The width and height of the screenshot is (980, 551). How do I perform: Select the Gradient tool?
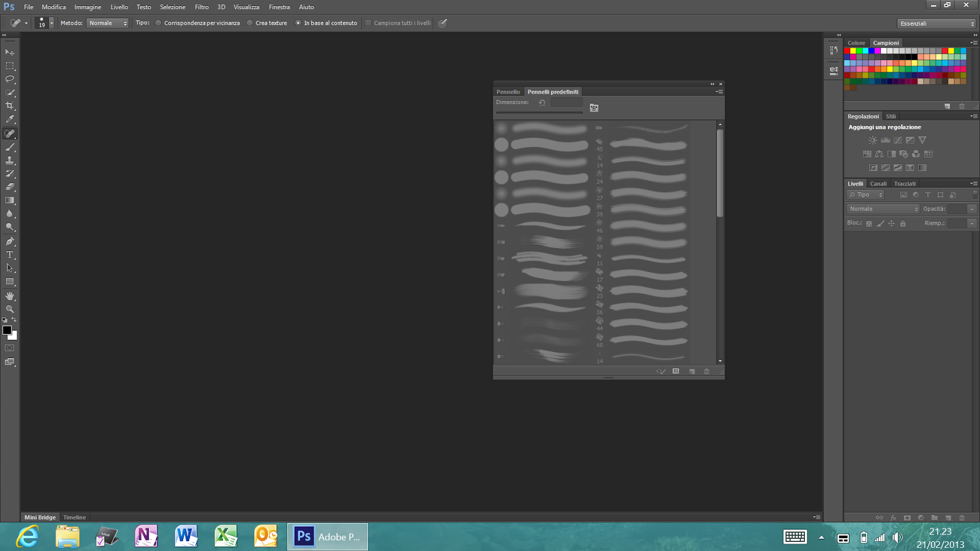point(10,201)
